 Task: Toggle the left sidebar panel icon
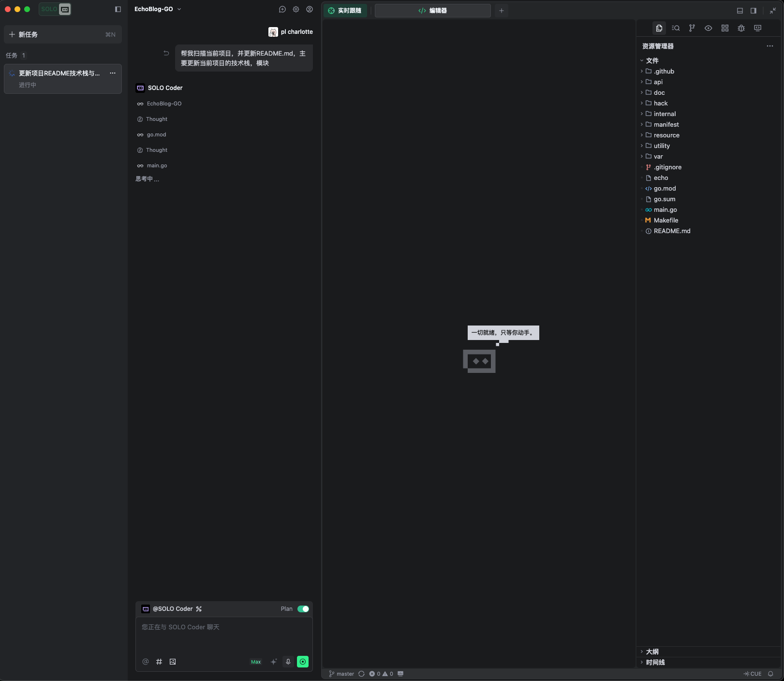click(118, 9)
